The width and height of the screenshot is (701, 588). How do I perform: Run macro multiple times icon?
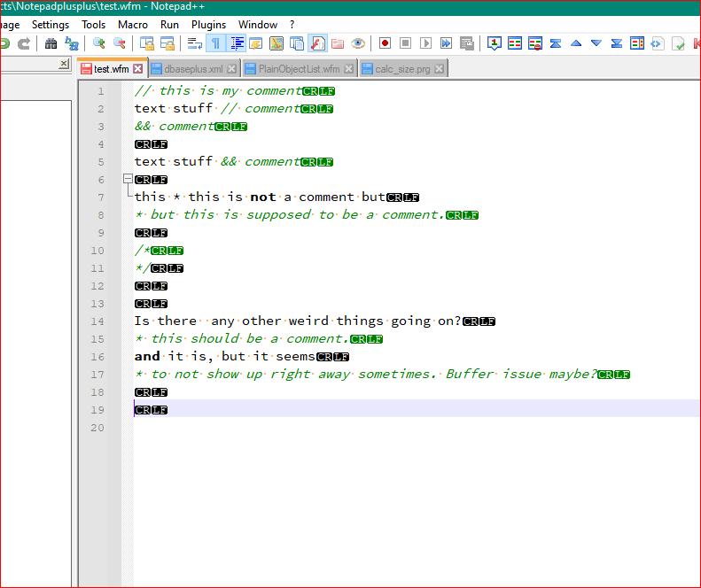pos(446,43)
